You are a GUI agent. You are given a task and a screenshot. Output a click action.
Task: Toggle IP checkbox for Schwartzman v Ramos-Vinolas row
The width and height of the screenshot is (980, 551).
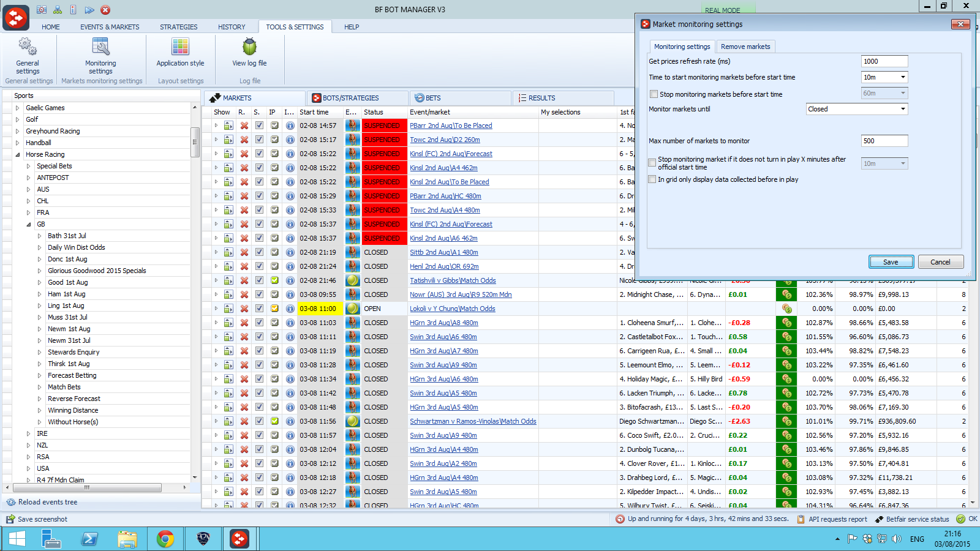[x=274, y=421]
